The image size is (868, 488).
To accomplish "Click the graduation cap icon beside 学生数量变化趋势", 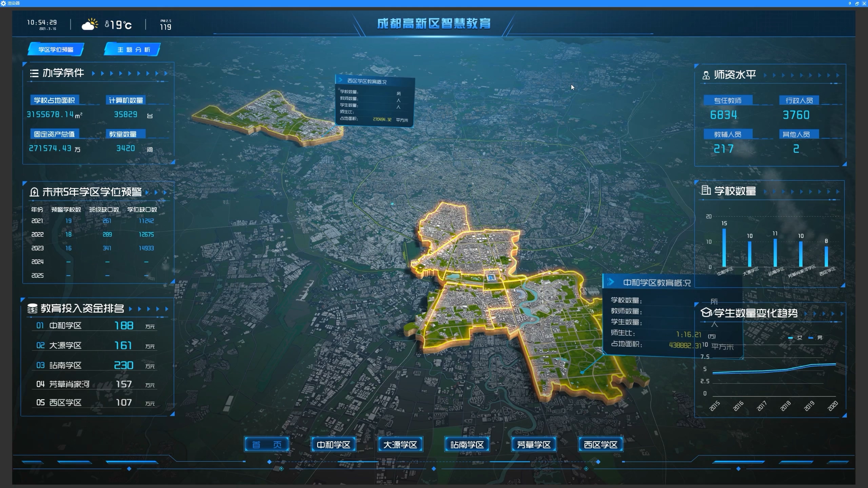I will (x=706, y=312).
